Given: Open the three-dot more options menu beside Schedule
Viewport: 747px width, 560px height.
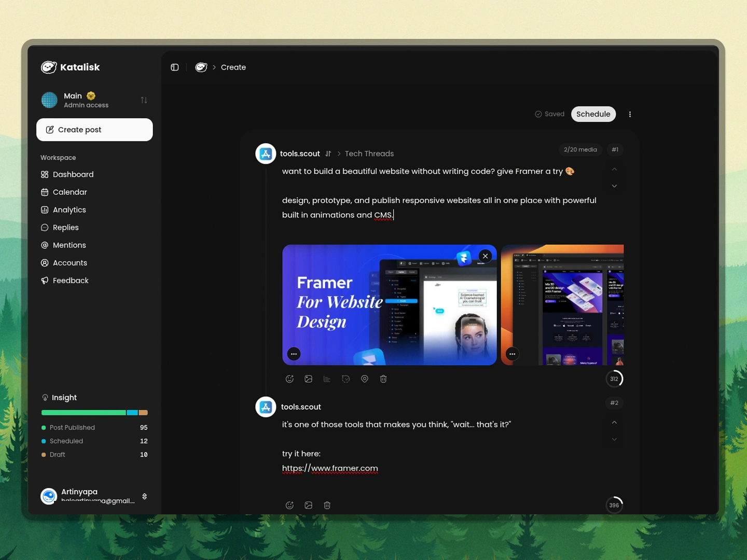Looking at the screenshot, I should tap(630, 114).
